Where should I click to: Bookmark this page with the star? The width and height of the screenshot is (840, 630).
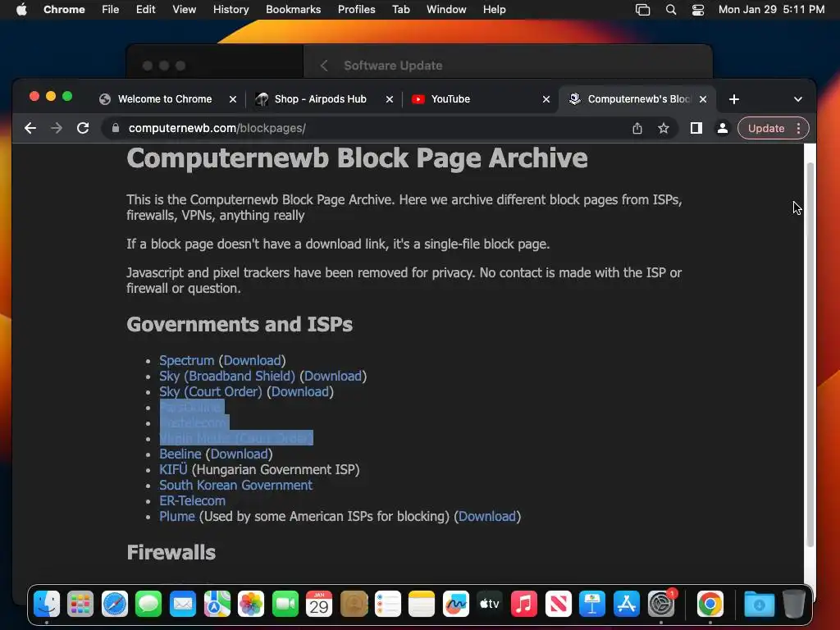pyautogui.click(x=663, y=128)
